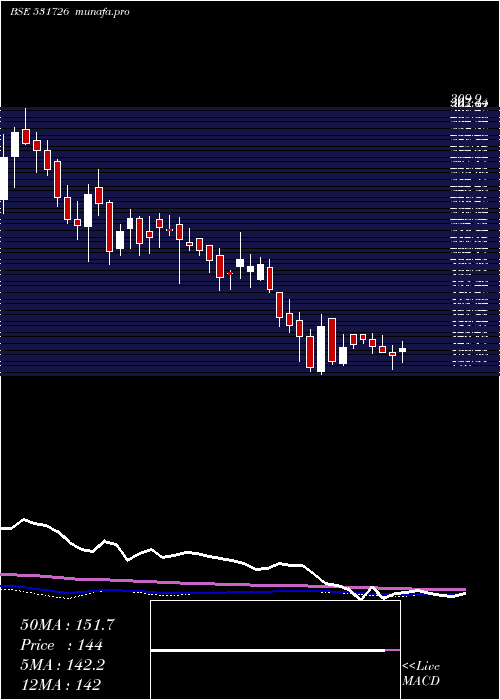Select the 50MA : 151.7 readout
500x700 pixels.
67,625
